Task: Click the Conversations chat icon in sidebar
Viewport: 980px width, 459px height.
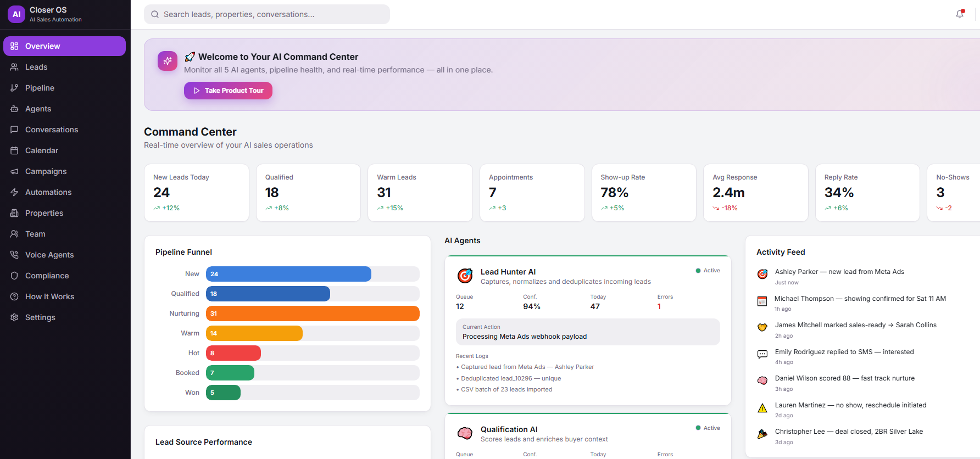Action: (x=14, y=130)
